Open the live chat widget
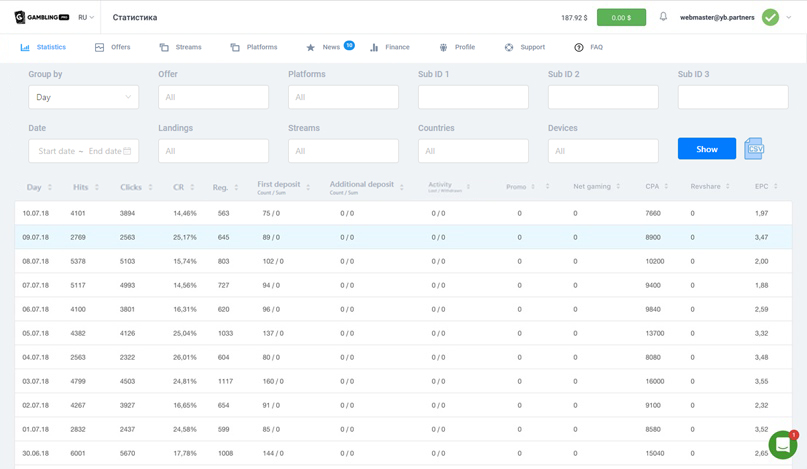 (x=783, y=444)
